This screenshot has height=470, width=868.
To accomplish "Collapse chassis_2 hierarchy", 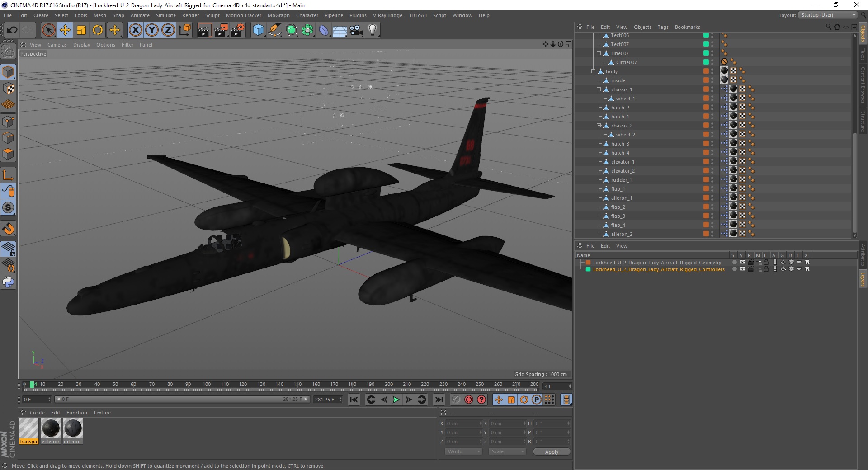I will pos(599,126).
